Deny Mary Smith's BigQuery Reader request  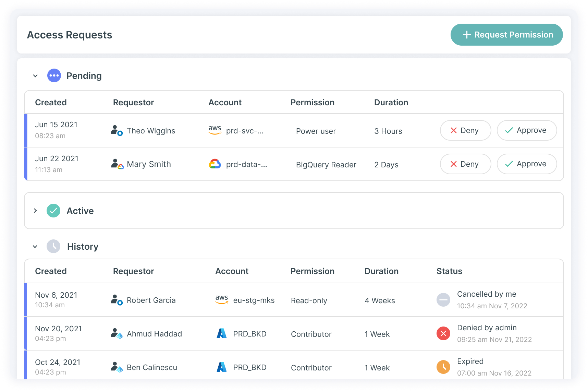coord(465,164)
